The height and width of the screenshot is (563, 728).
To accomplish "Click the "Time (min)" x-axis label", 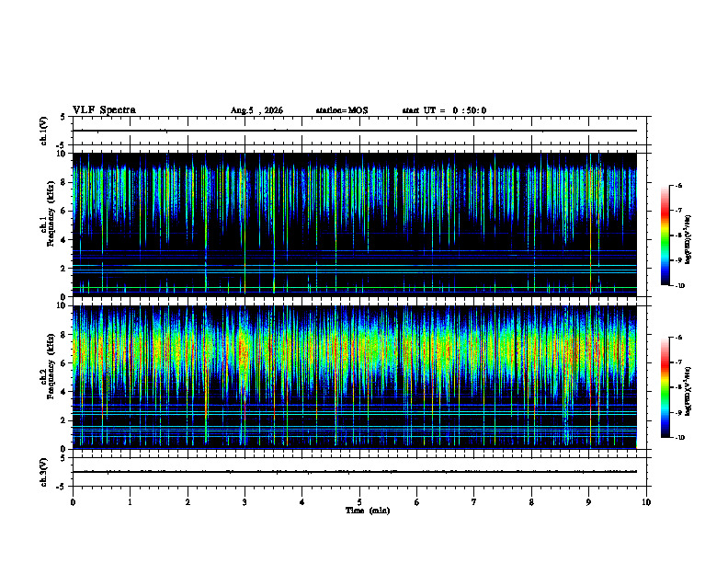I will click(x=368, y=511).
